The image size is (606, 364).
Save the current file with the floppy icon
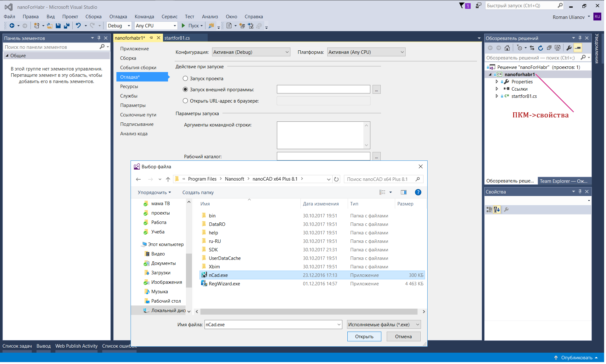click(x=58, y=26)
